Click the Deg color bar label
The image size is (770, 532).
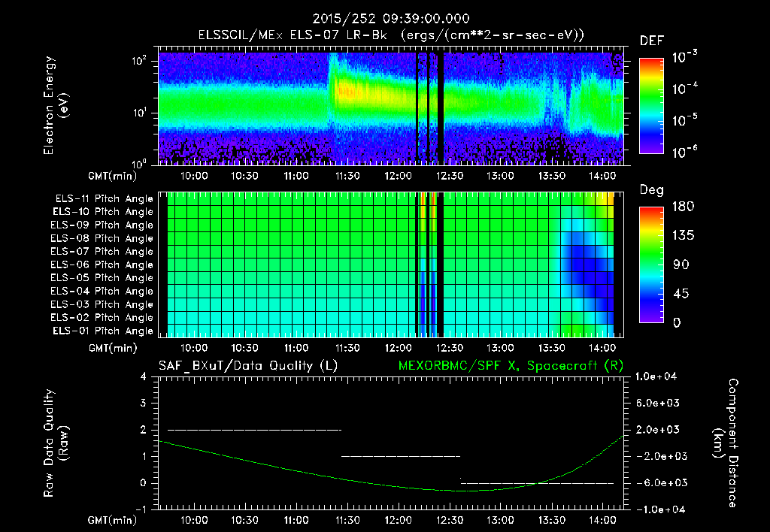[x=652, y=190]
